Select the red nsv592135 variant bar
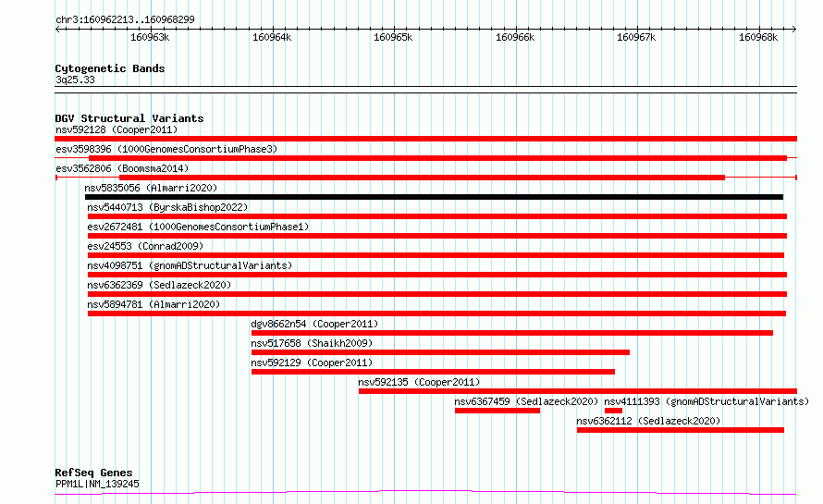 (x=578, y=391)
